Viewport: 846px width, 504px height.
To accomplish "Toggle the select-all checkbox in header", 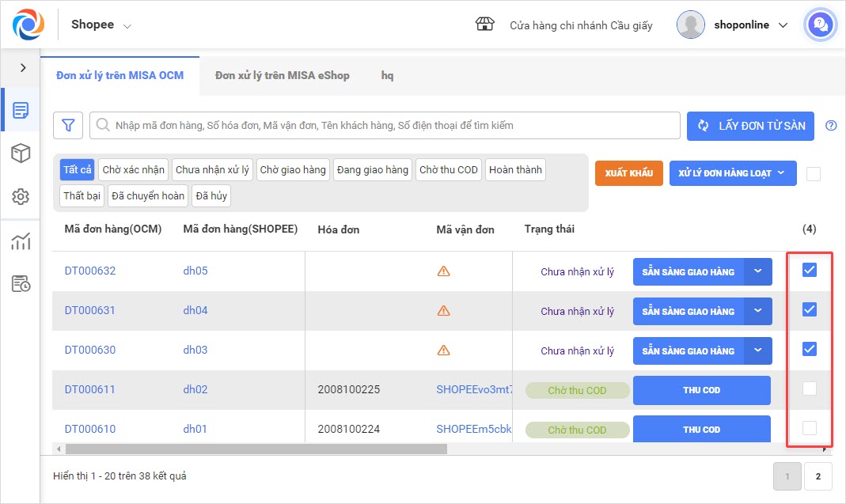I will pyautogui.click(x=813, y=174).
